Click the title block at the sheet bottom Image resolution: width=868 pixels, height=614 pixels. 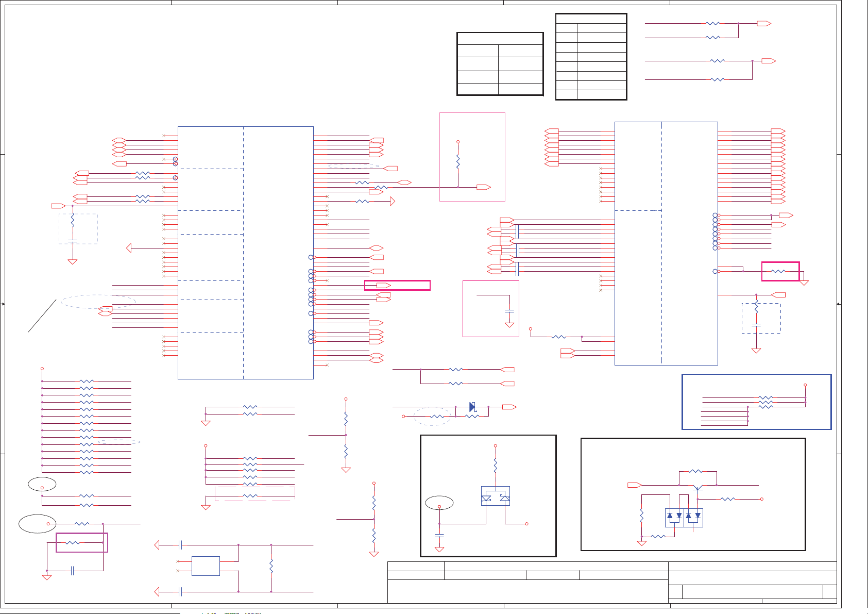click(x=612, y=583)
